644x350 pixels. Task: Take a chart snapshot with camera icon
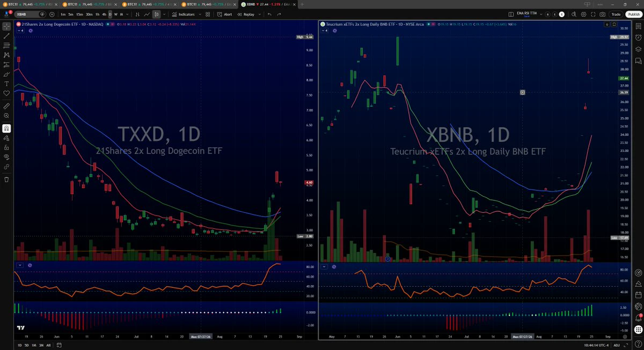click(603, 14)
